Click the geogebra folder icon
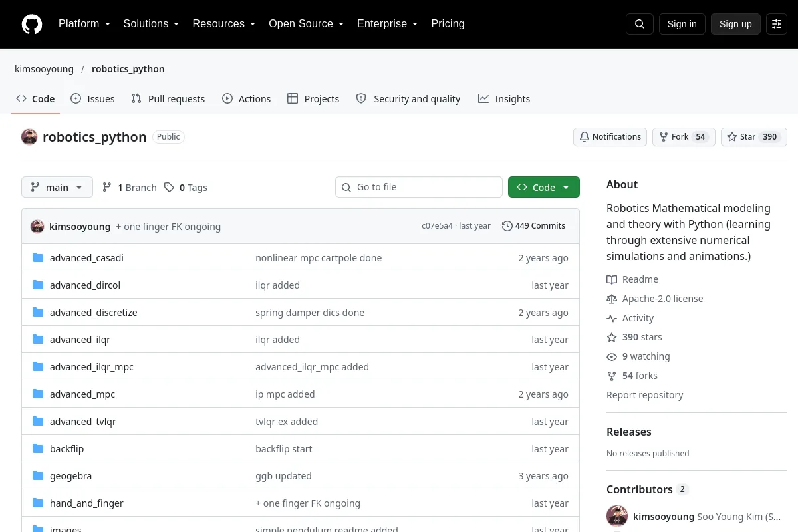 (x=38, y=476)
